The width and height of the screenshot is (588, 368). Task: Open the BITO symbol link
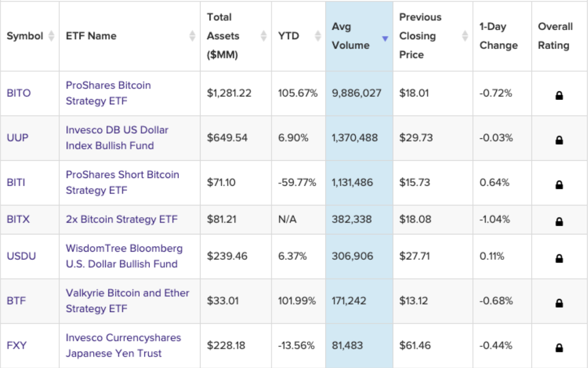click(19, 93)
